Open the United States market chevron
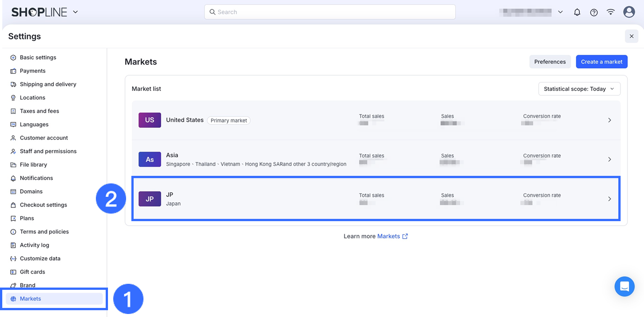644x317 pixels. (x=609, y=120)
